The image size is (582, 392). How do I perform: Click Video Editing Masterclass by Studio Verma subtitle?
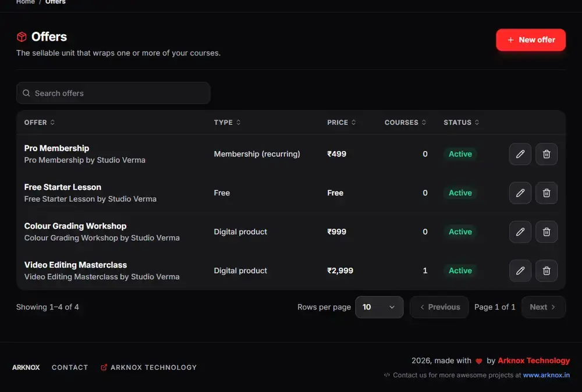point(102,277)
